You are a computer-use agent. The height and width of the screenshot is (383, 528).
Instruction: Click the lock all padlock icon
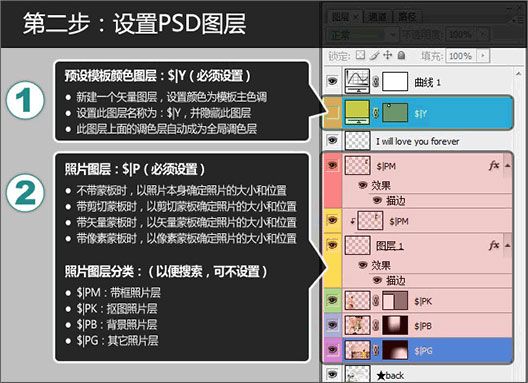[401, 55]
